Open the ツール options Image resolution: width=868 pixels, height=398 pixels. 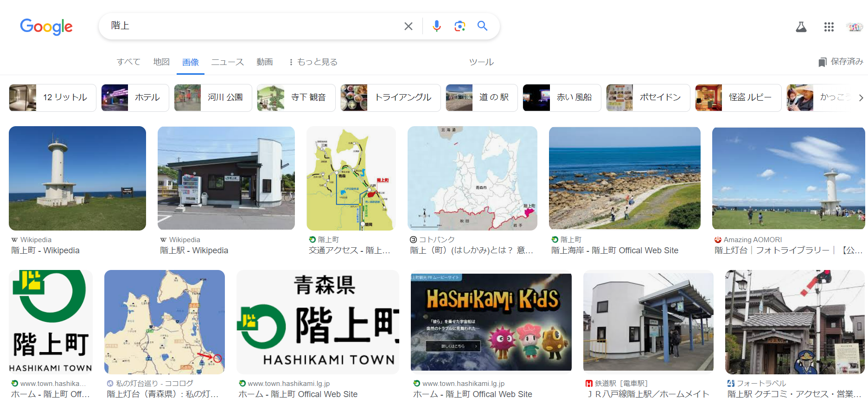481,62
